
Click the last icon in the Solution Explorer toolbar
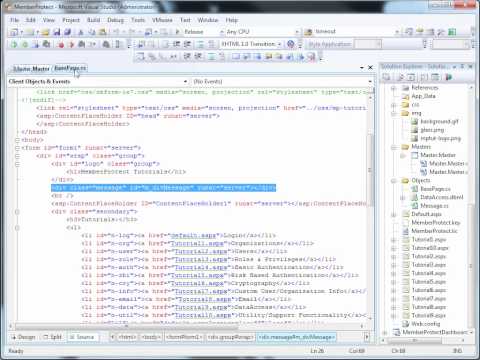pyautogui.click(x=449, y=77)
